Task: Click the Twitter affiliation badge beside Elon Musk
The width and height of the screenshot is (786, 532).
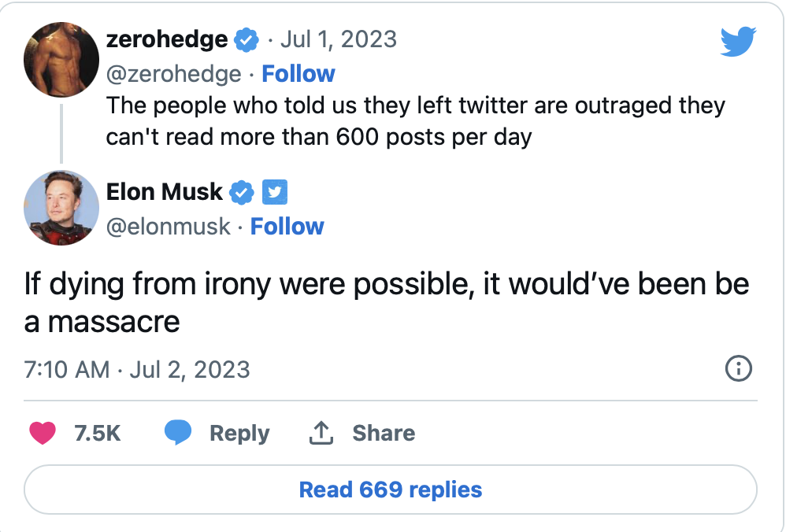Action: click(x=274, y=191)
